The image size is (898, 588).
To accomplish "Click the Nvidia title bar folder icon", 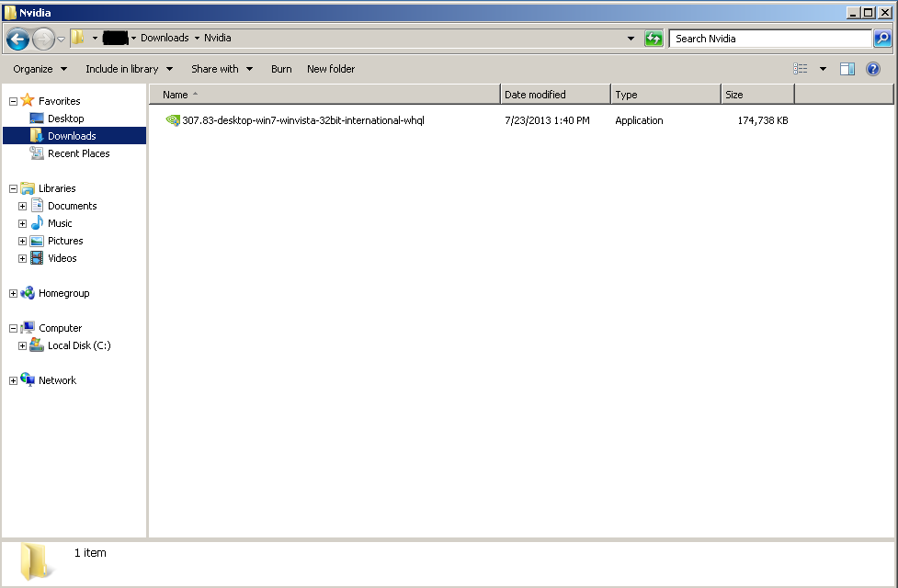I will 10,13.
